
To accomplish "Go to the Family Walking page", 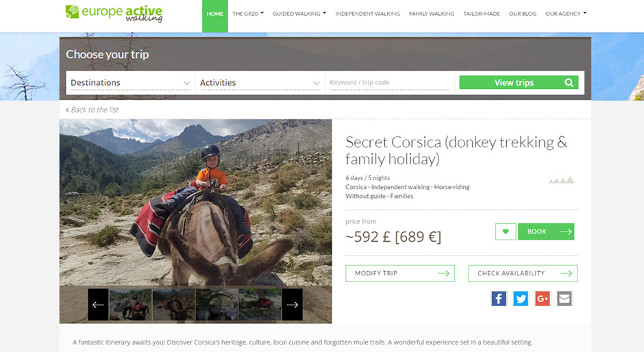I will click(431, 14).
